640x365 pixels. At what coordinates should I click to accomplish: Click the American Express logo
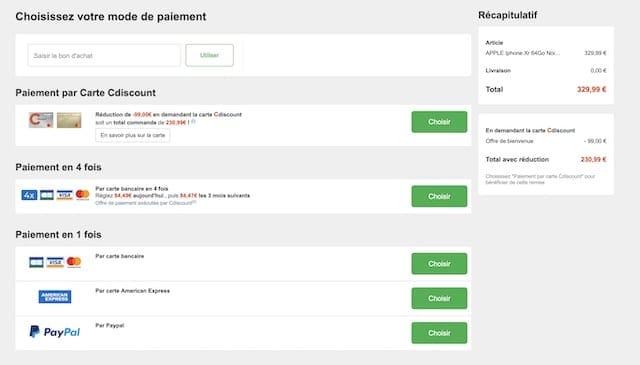(55, 297)
